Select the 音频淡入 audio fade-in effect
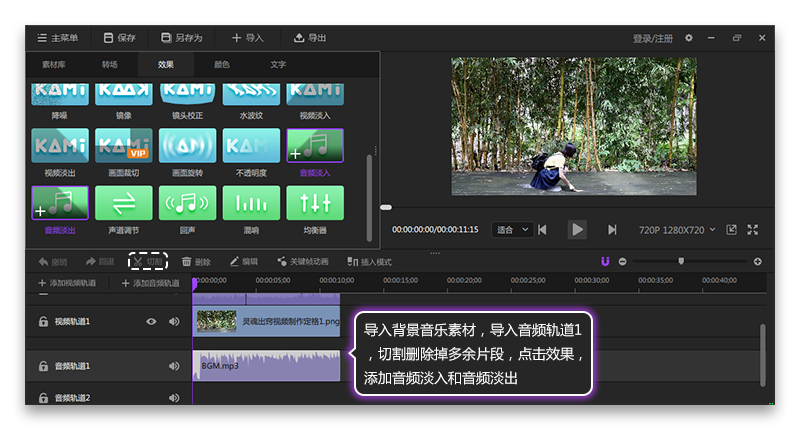800x430 pixels. pos(314,146)
